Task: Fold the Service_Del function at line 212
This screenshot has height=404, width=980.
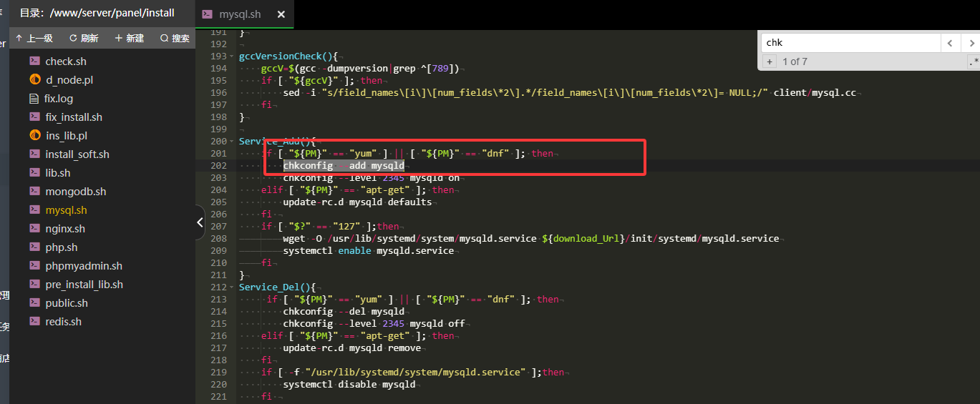Action: coord(233,287)
